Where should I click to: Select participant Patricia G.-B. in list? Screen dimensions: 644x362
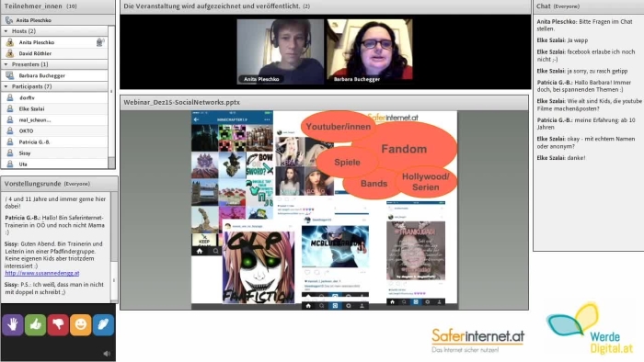click(54, 141)
